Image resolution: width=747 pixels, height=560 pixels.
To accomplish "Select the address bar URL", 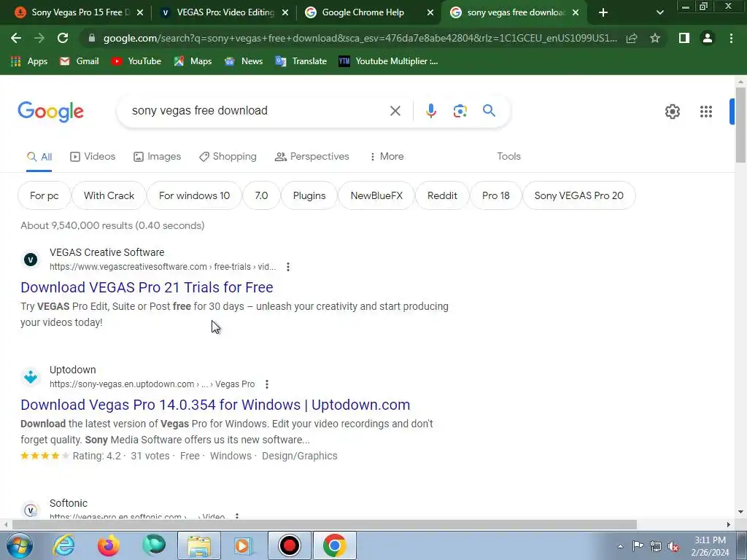I will [x=360, y=38].
